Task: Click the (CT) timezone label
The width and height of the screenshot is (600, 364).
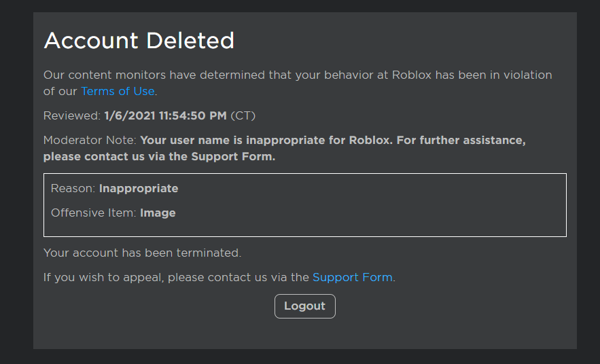Action: pyautogui.click(x=243, y=116)
